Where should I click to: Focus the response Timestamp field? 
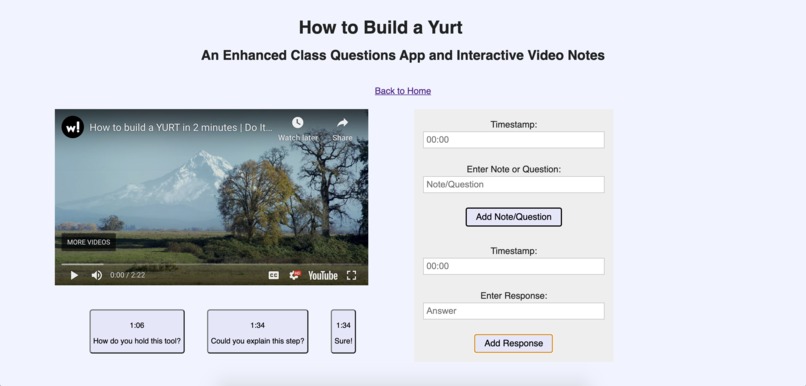click(x=514, y=266)
